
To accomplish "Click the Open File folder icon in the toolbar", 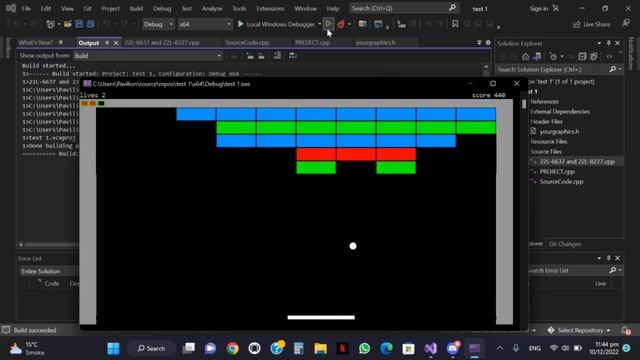I will pyautogui.click(x=68, y=24).
